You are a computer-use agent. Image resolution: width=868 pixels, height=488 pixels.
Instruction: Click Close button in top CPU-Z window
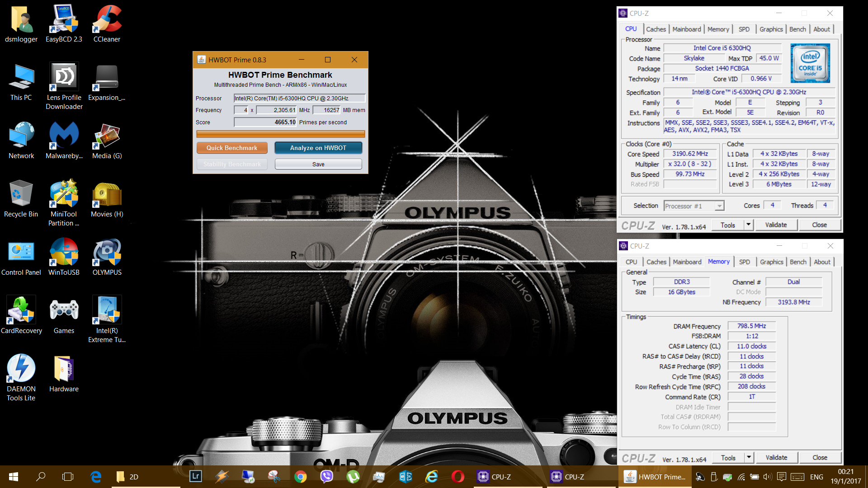[820, 225]
